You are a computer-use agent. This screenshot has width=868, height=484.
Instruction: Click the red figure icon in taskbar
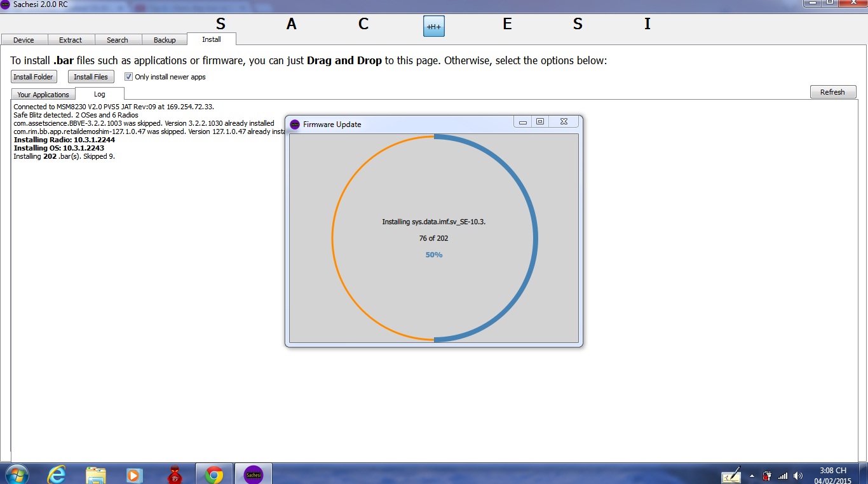(x=175, y=474)
